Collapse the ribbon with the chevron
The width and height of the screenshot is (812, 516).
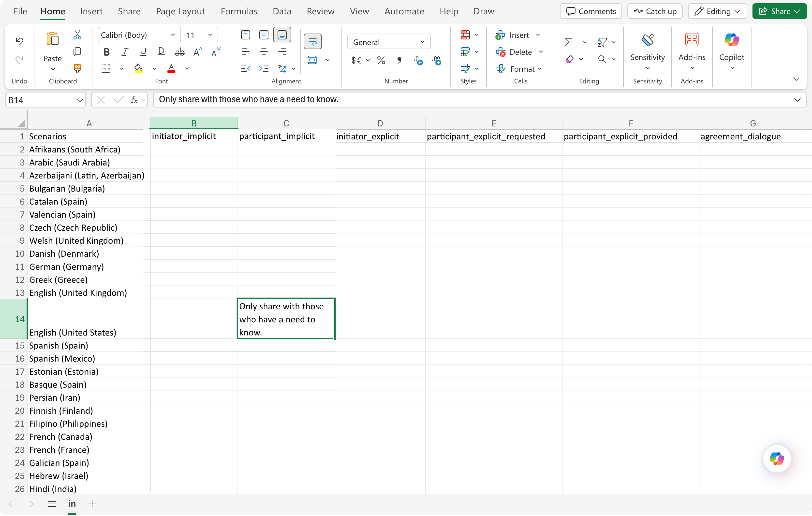point(796,79)
